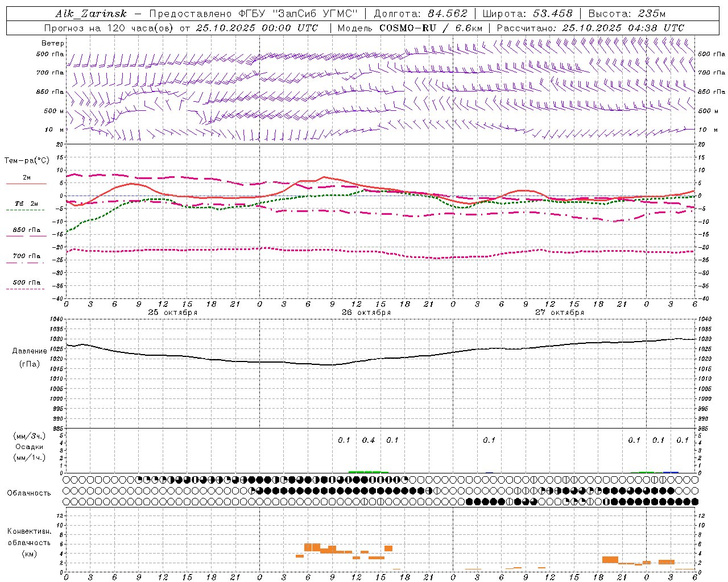Click the Долгота 84.562 header field
This screenshot has height=582, width=728.
pos(420,14)
